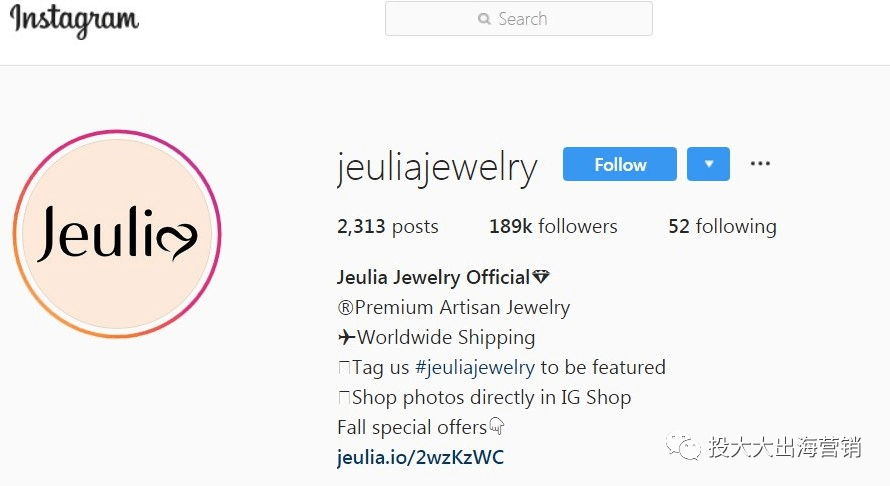
Task: Expand the suggested accounts dropdown arrow
Action: click(708, 164)
